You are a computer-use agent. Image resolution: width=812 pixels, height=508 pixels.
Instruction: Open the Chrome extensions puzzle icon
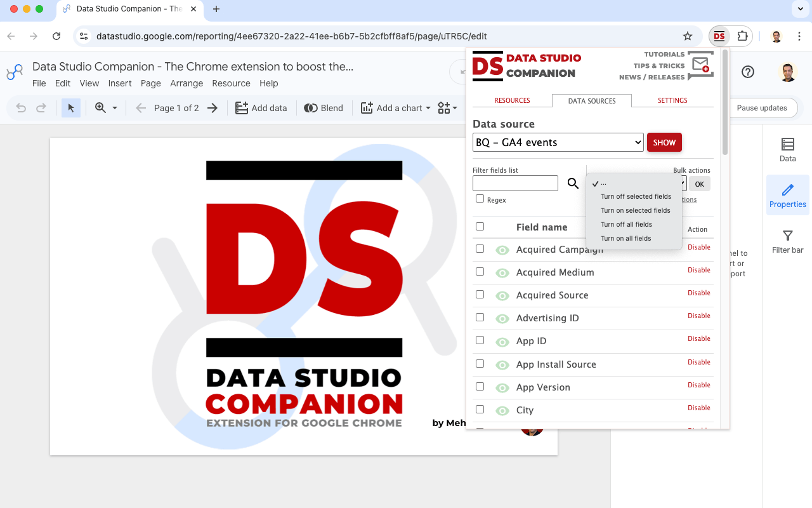(742, 36)
